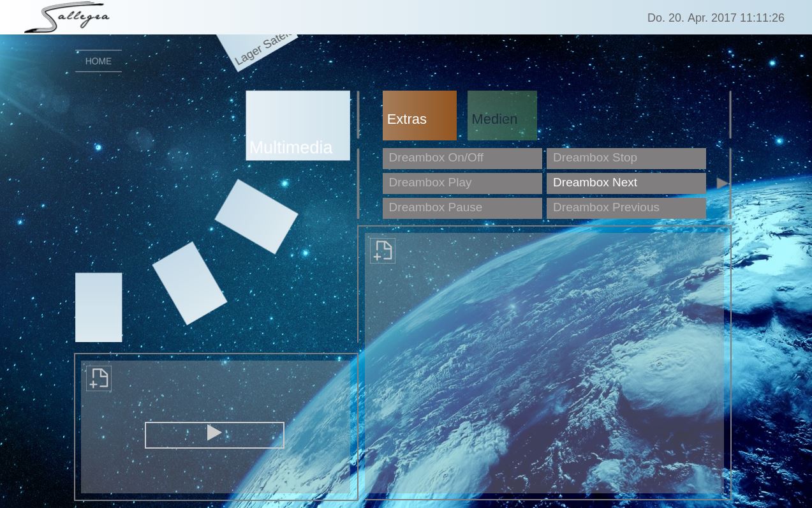Open the Extras category tab
The width and height of the screenshot is (812, 508).
[420, 116]
